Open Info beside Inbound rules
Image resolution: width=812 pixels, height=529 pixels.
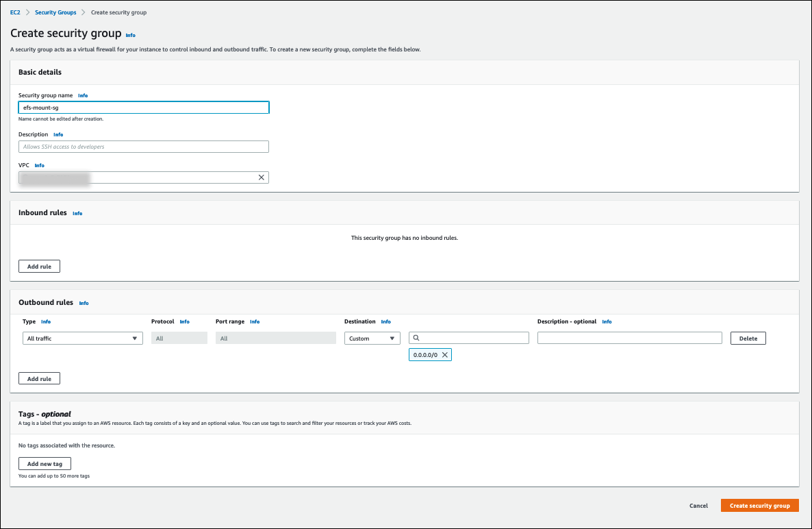click(77, 213)
